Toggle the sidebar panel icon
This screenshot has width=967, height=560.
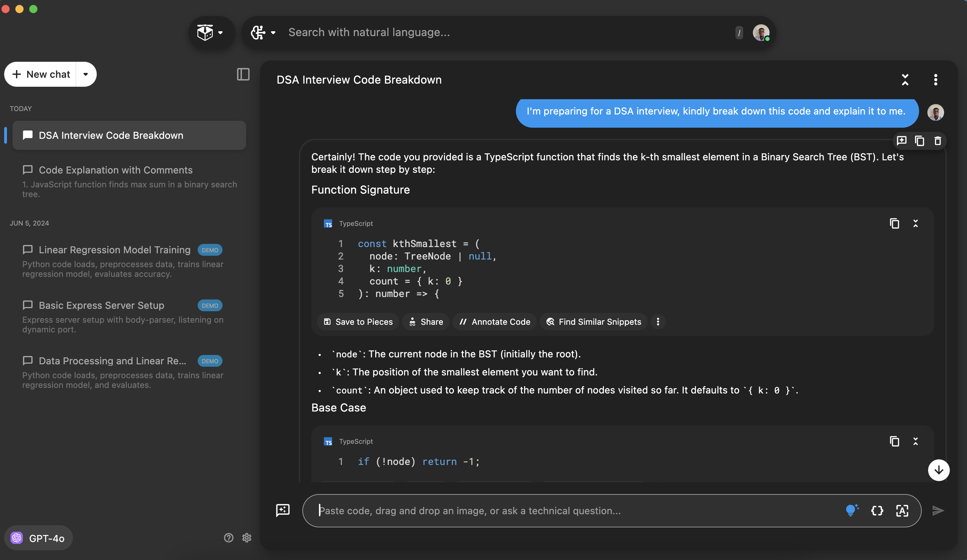(x=243, y=74)
